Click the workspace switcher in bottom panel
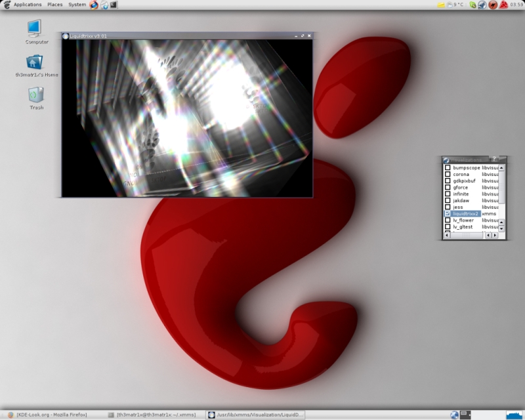 click(x=465, y=415)
